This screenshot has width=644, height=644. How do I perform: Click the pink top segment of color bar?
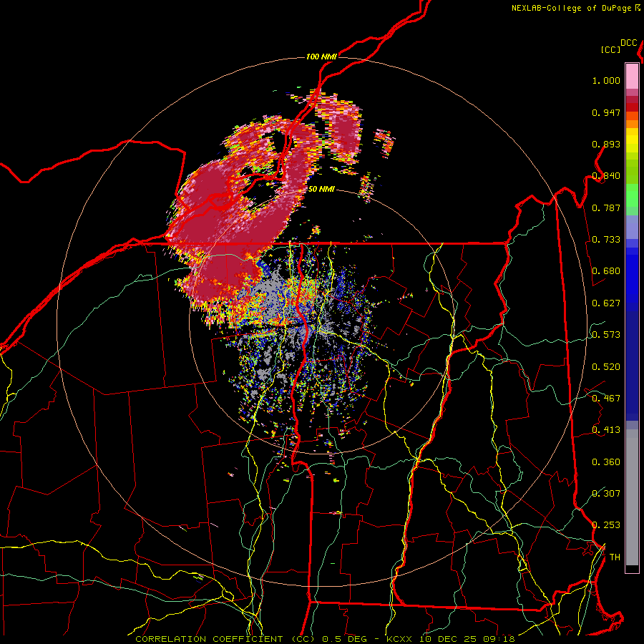click(x=632, y=77)
